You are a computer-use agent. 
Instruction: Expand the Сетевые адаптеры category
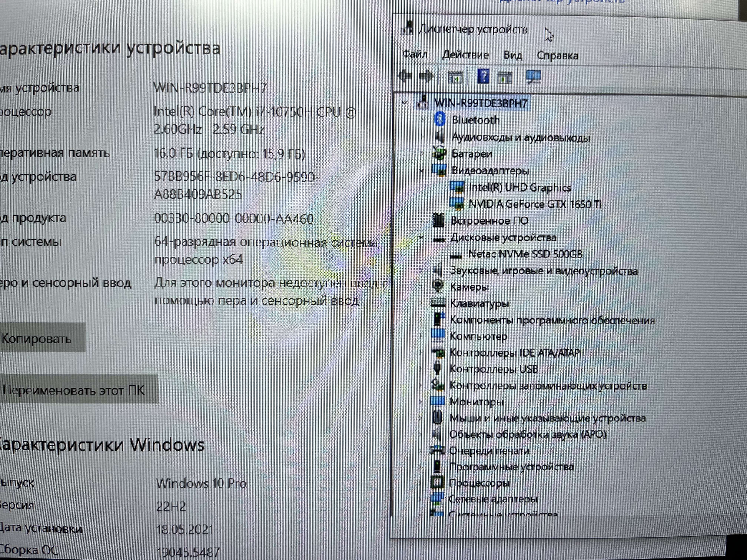click(420, 499)
